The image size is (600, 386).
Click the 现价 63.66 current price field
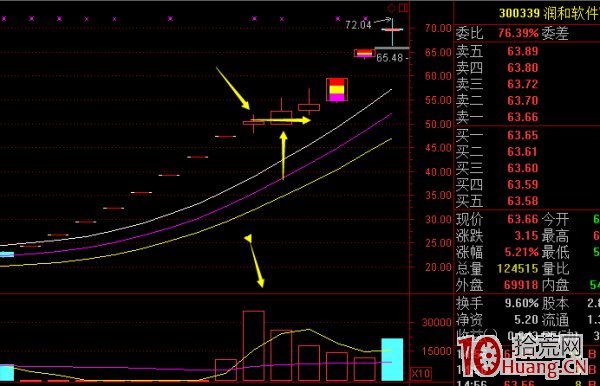(x=497, y=219)
